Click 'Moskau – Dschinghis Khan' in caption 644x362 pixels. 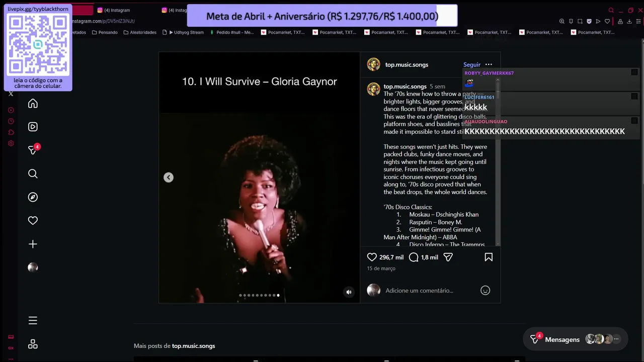point(443,214)
